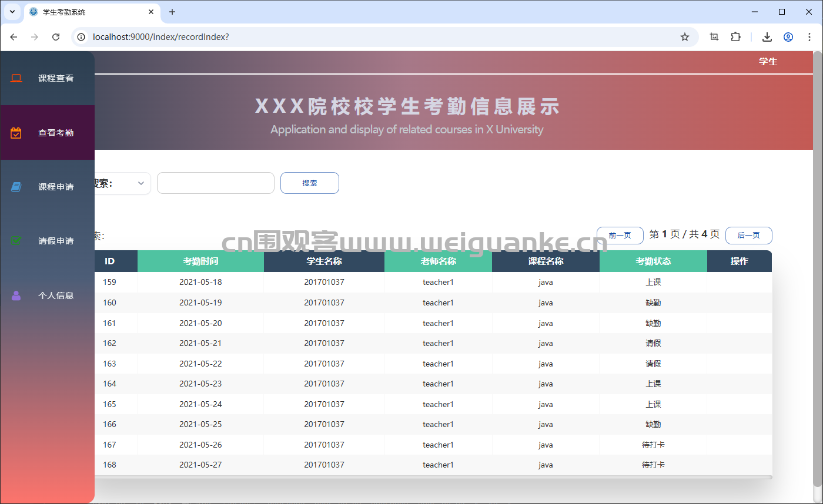Click the extensions puzzle icon
The image size is (823, 504).
click(735, 36)
